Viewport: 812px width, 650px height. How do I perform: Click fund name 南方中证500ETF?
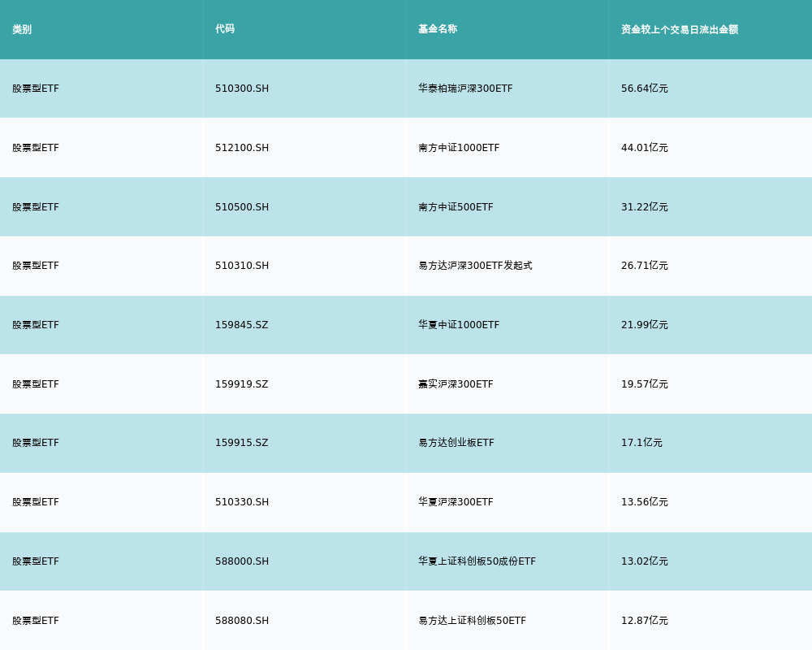[456, 207]
